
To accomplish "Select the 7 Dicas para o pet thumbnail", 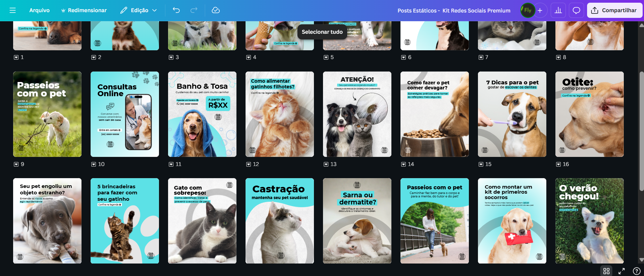I will 512,114.
